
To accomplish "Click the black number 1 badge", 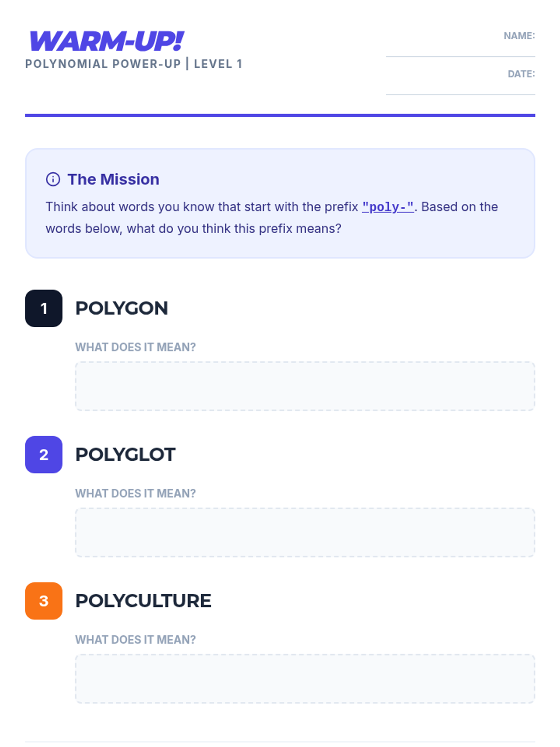I will click(44, 308).
